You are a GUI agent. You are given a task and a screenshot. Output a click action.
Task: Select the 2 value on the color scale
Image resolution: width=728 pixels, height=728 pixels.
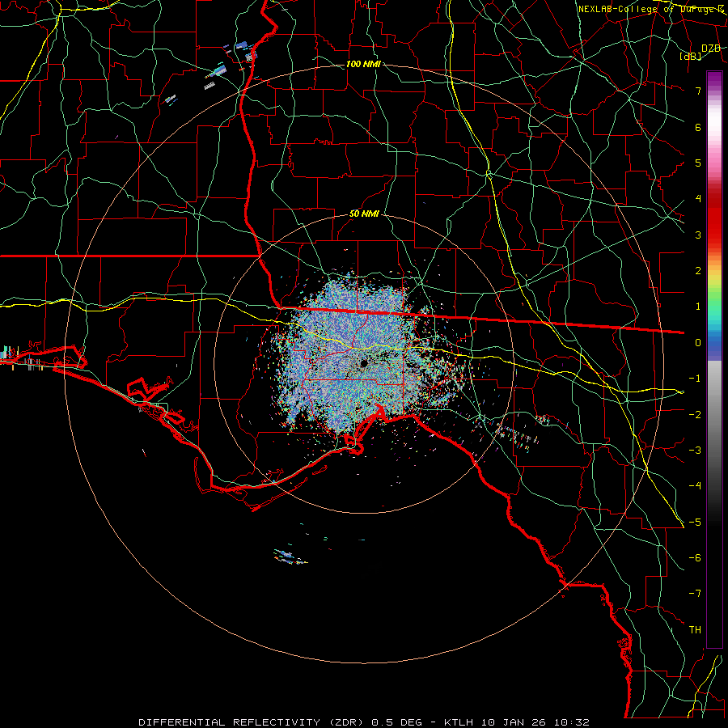(x=698, y=271)
